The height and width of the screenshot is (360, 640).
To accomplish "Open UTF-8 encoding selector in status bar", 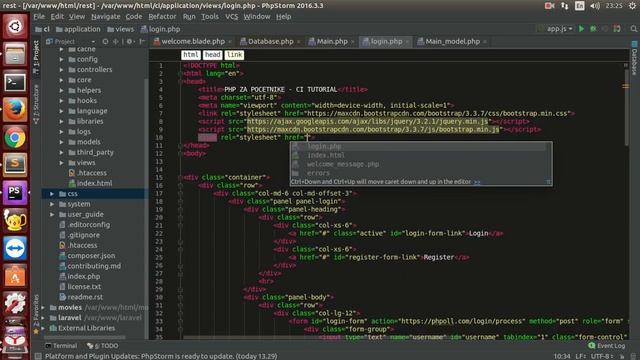I will 602,356.
